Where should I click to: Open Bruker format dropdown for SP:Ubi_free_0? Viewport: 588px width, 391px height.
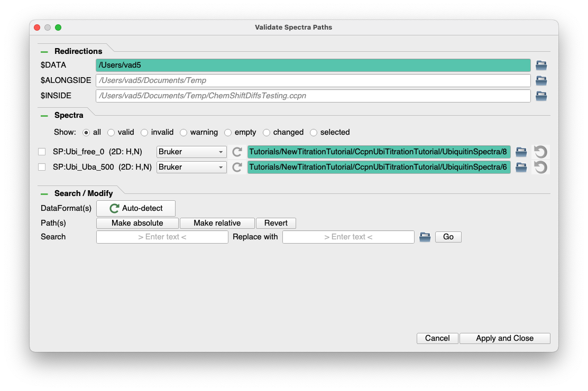191,152
